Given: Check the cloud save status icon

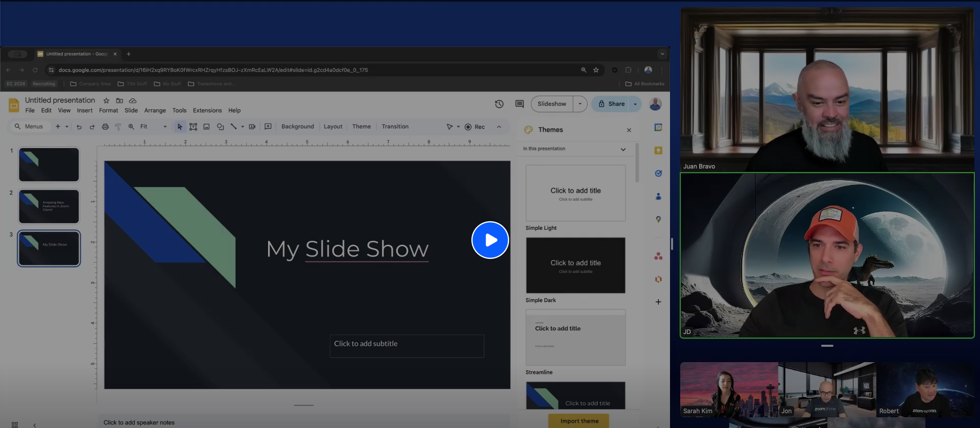Looking at the screenshot, I should (x=133, y=101).
